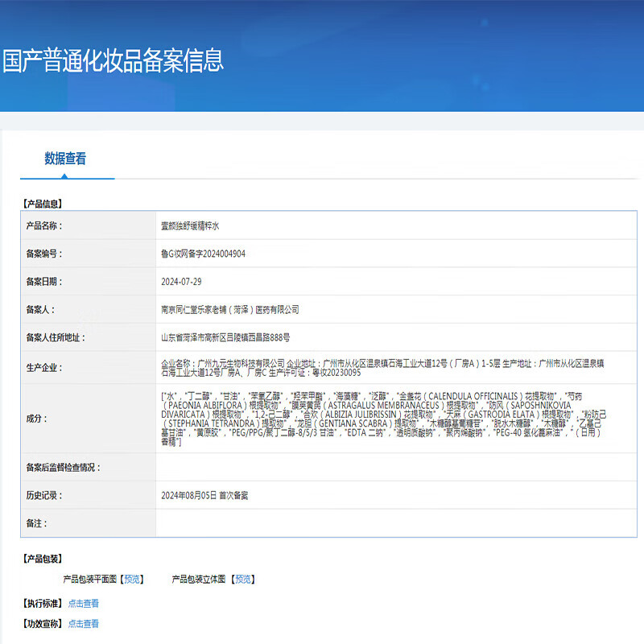
Task: Open 点击查看 link next to 功效宣称
Action: point(84,623)
